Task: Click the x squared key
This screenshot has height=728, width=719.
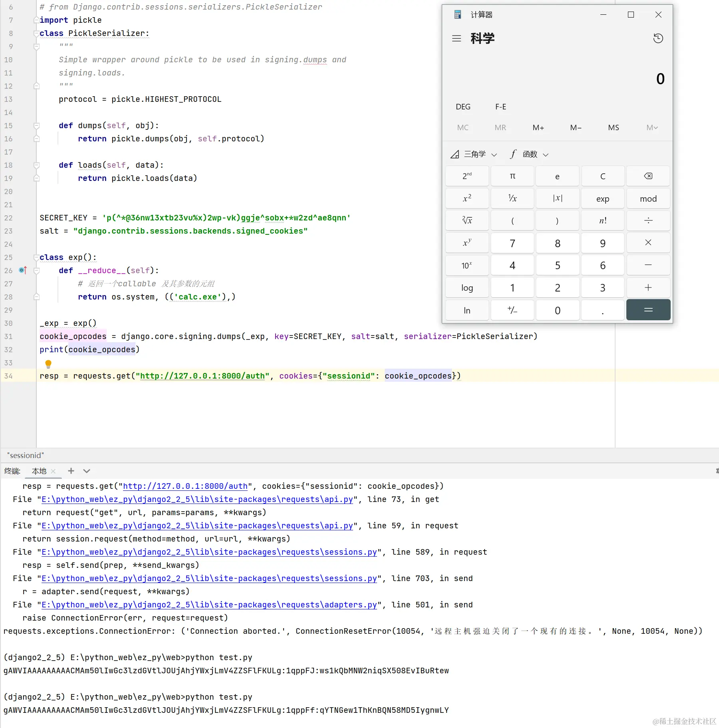Action: 467,198
